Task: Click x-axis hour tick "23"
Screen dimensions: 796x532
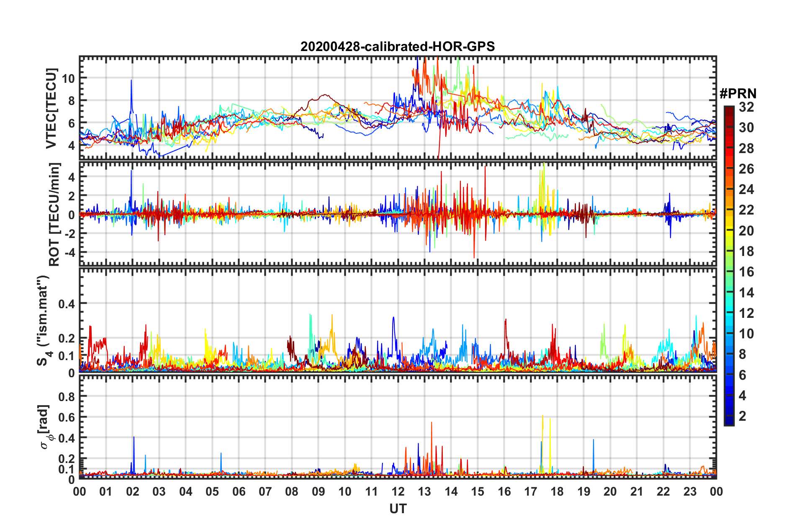Action: click(690, 491)
